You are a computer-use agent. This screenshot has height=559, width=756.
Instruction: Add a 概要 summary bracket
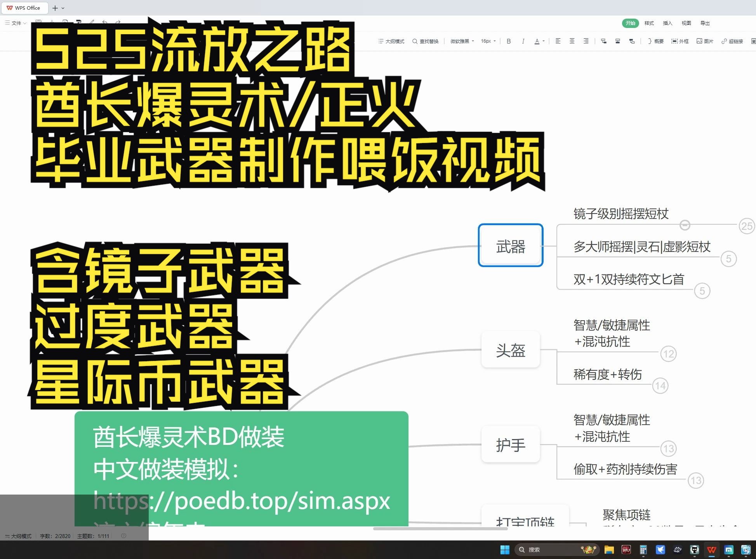[656, 41]
